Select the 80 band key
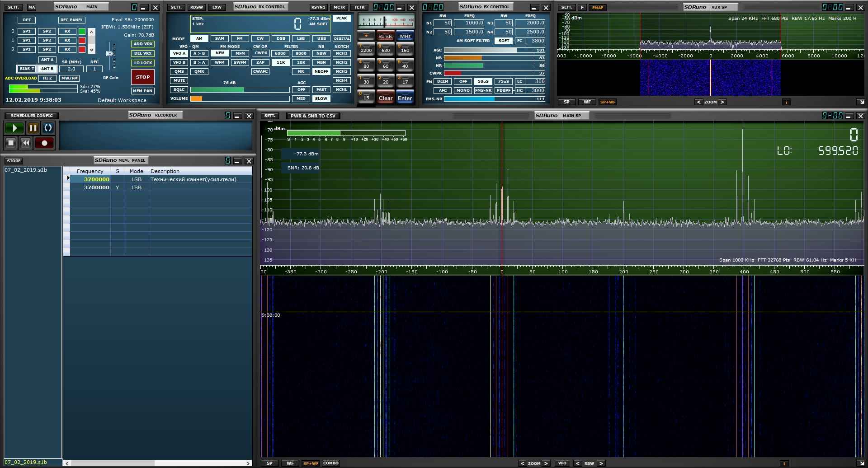The image size is (868, 468). [366, 66]
